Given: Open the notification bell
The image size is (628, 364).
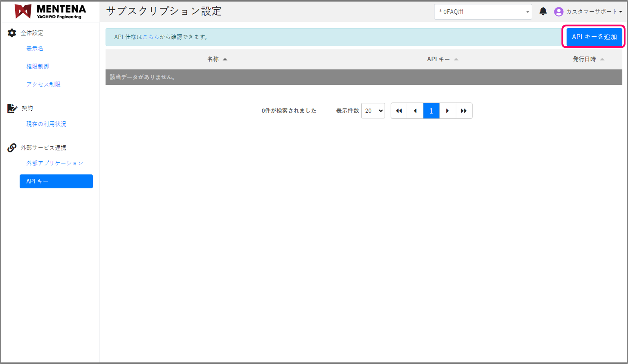Looking at the screenshot, I should click(543, 11).
